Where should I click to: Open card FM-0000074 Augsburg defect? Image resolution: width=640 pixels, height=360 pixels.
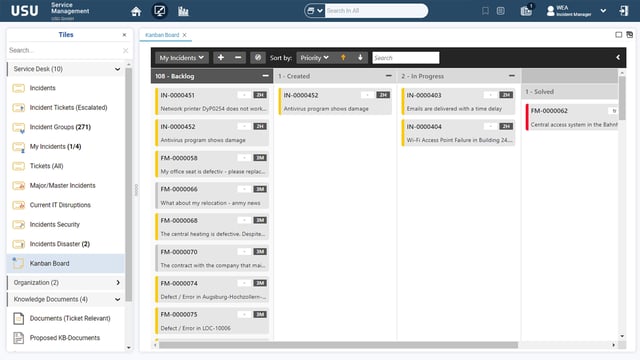(x=212, y=290)
